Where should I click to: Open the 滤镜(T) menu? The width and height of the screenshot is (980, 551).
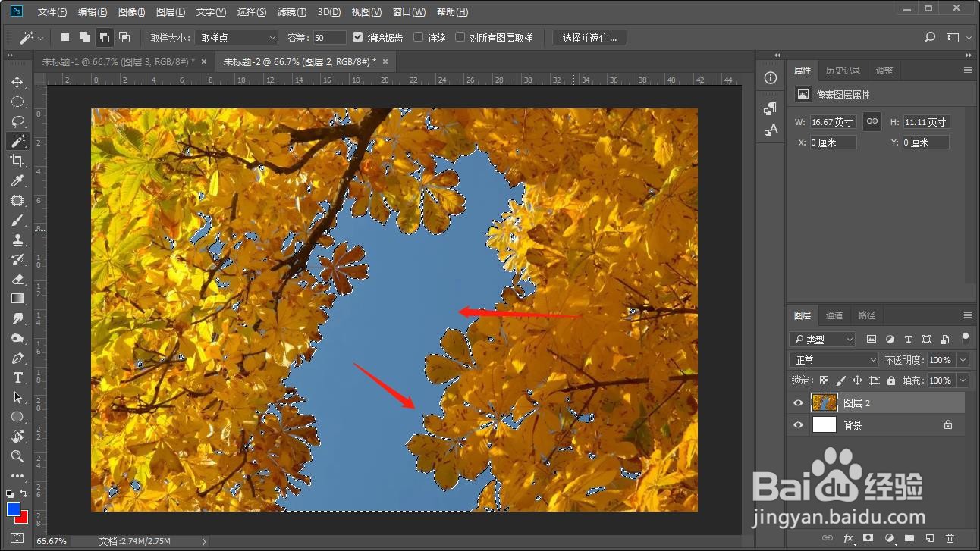(x=292, y=12)
